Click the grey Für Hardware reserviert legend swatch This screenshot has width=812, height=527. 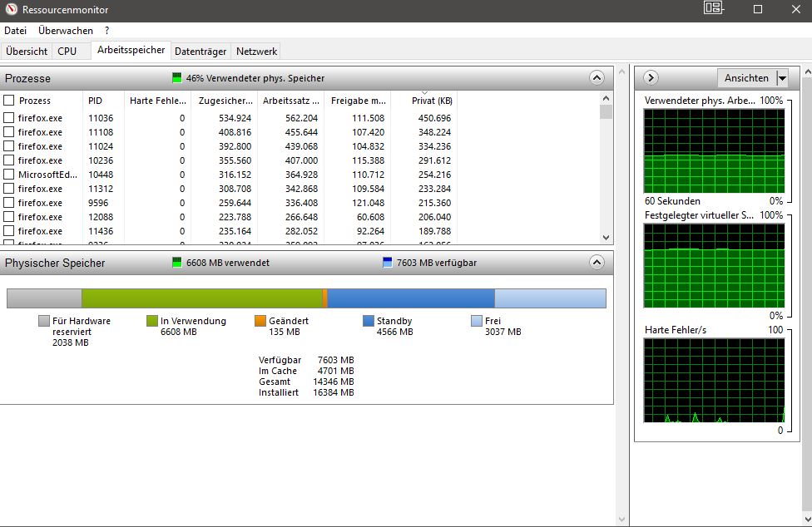pyautogui.click(x=44, y=321)
